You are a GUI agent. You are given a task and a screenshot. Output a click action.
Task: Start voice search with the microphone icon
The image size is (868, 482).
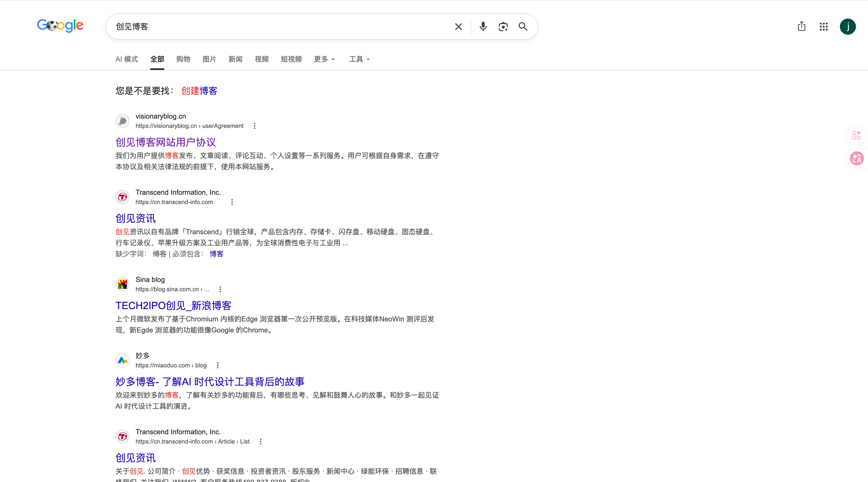click(483, 27)
